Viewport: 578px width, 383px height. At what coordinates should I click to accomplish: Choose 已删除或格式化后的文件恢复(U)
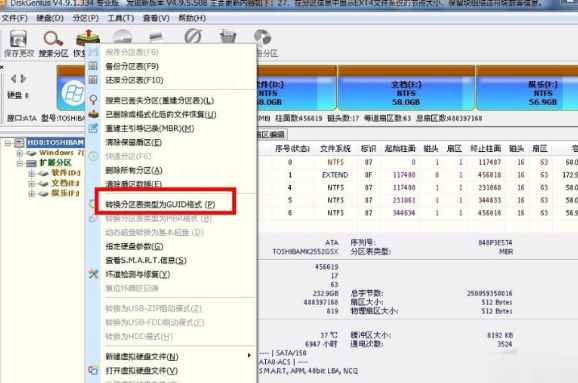161,115
